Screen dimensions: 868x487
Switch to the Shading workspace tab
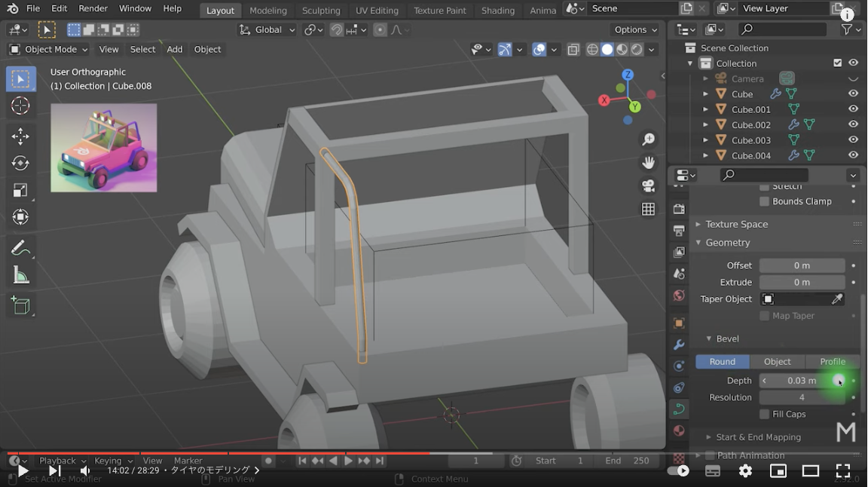497,11
